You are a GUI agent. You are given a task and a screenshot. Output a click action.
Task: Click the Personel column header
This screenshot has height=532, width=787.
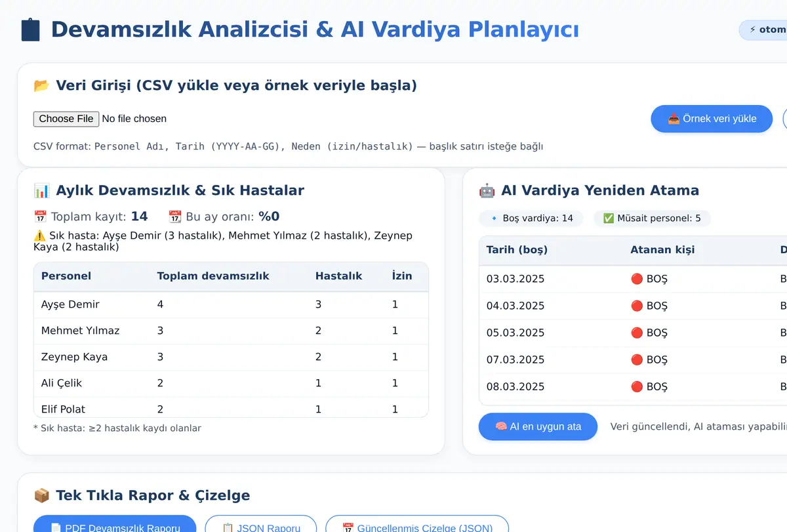(x=66, y=276)
